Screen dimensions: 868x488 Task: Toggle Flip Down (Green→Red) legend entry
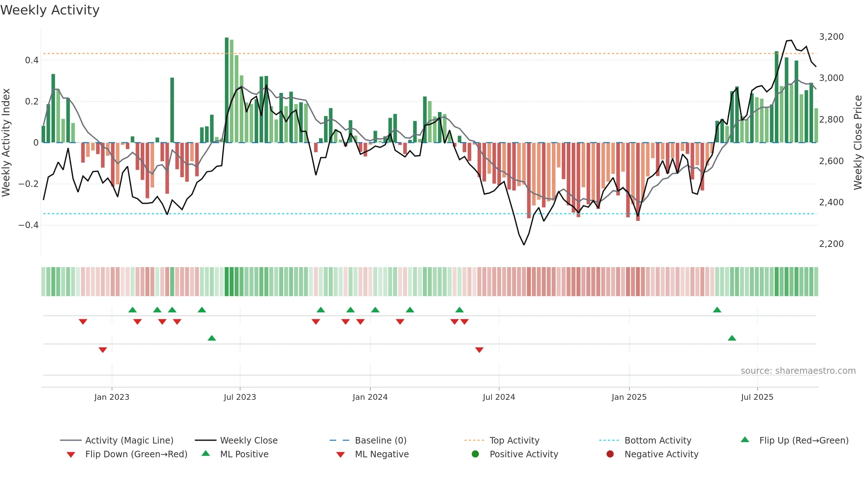[127, 454]
